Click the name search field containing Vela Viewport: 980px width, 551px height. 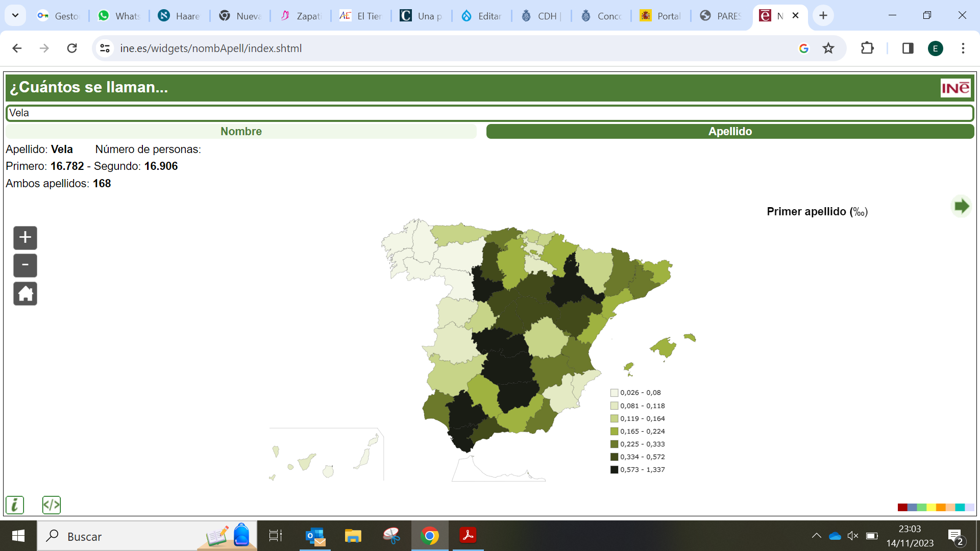(x=489, y=113)
